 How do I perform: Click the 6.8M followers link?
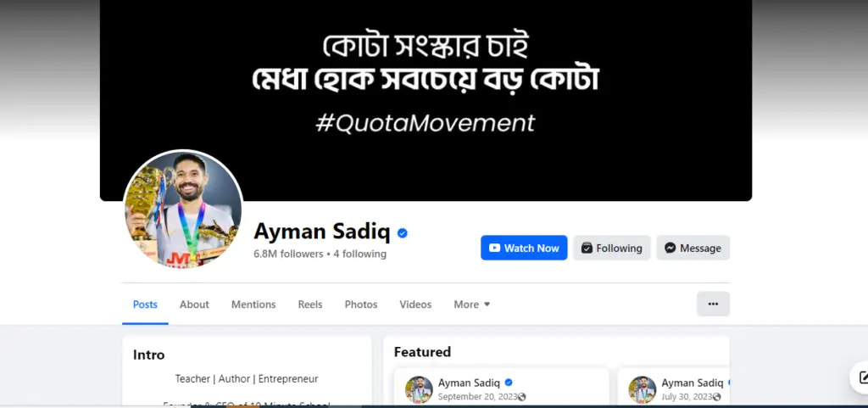288,254
